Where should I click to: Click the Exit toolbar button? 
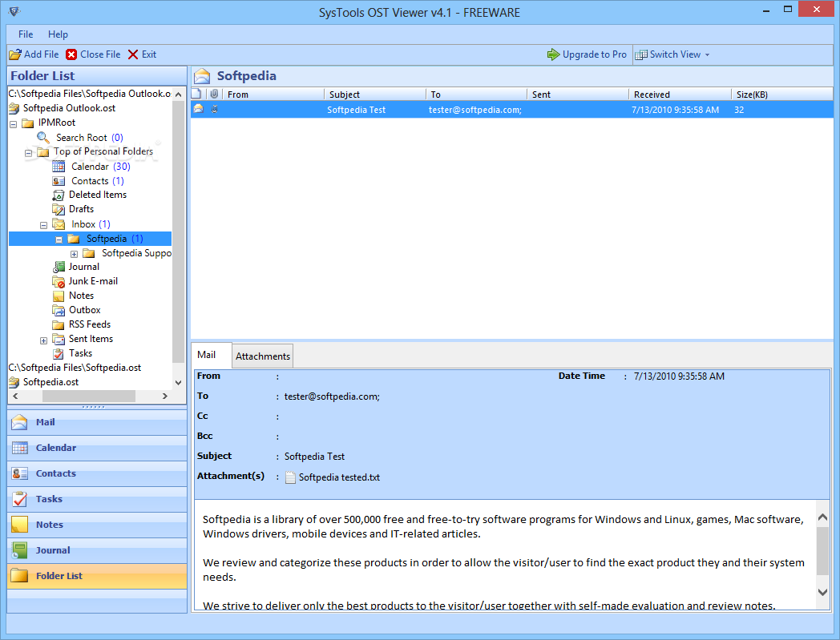142,54
